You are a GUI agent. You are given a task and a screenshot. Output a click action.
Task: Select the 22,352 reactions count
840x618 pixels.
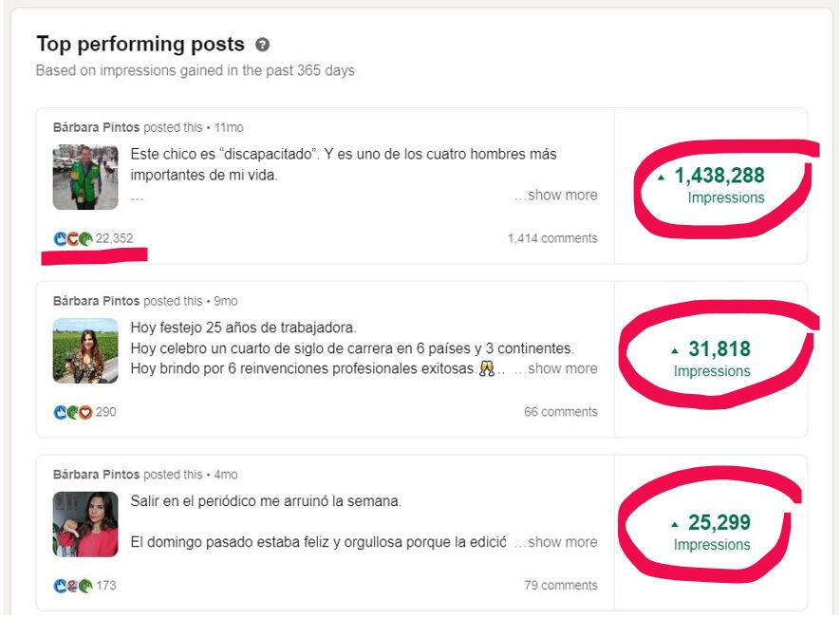tap(114, 238)
